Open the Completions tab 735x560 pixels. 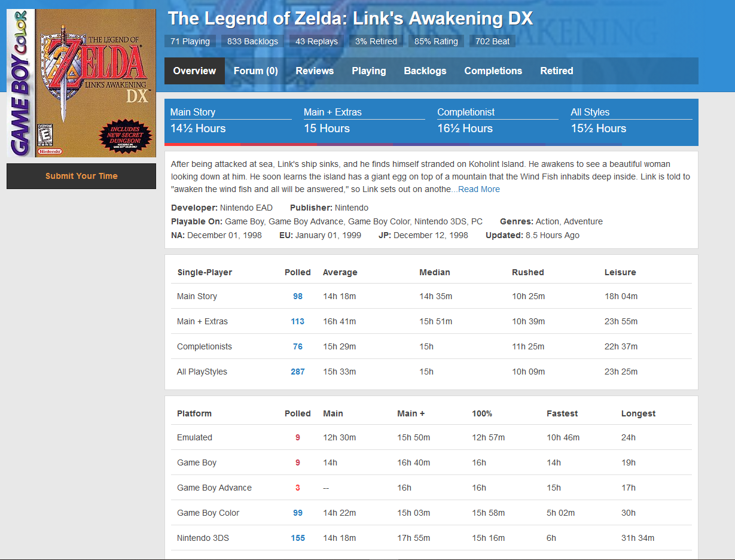(493, 71)
